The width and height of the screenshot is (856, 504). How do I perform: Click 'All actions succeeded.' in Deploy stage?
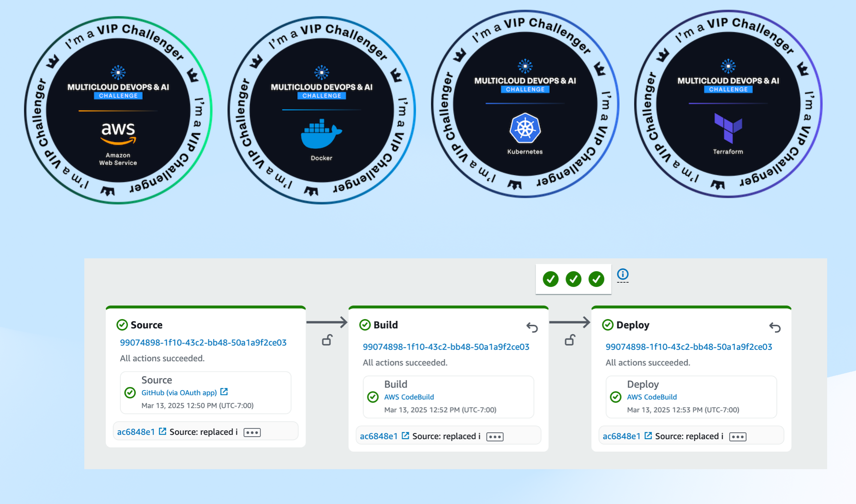click(x=648, y=363)
